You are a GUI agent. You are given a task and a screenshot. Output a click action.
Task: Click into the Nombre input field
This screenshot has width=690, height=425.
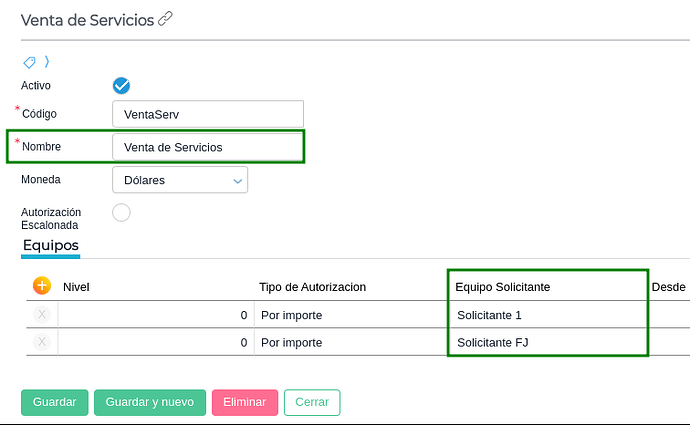(x=207, y=147)
